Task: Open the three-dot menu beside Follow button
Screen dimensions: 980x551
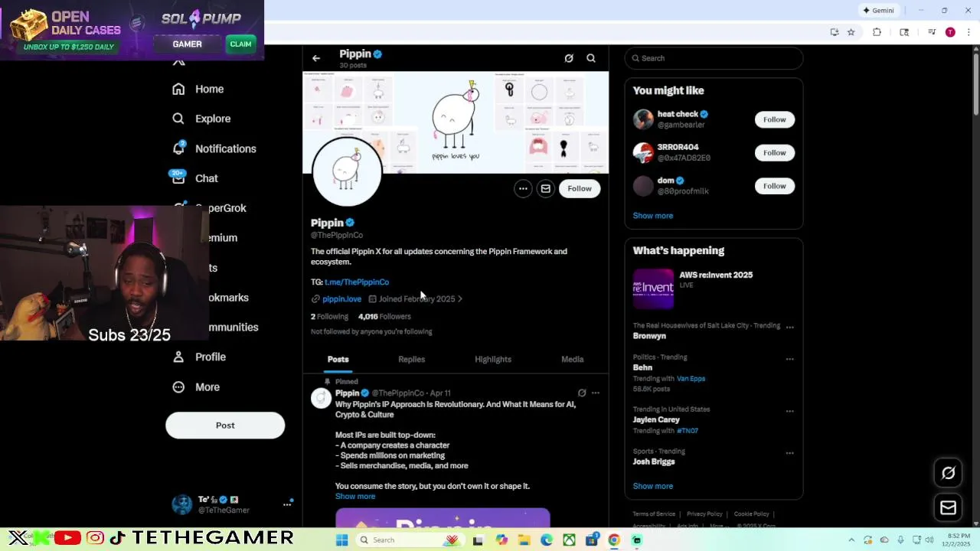Action: (x=523, y=188)
